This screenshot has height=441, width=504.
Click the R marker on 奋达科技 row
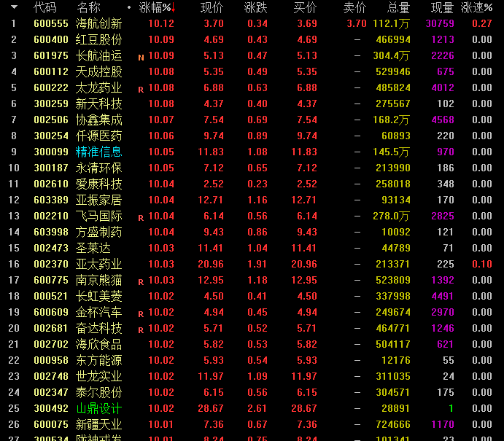click(141, 330)
